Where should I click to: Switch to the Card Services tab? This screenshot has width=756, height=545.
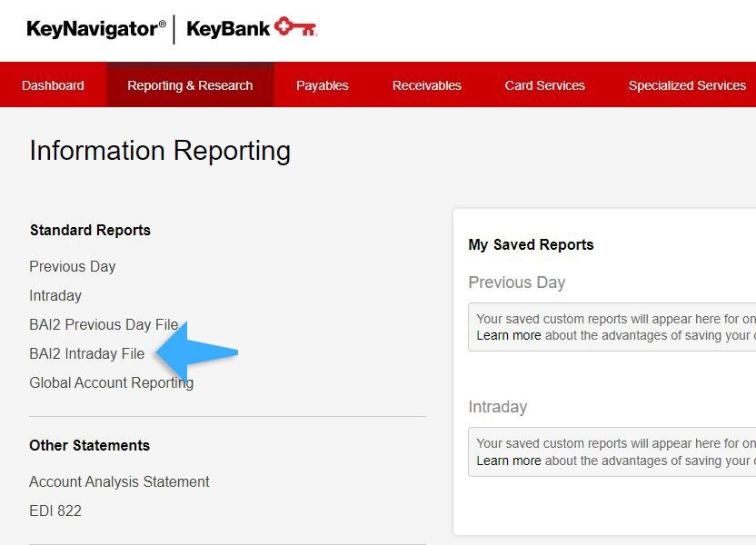(x=544, y=85)
